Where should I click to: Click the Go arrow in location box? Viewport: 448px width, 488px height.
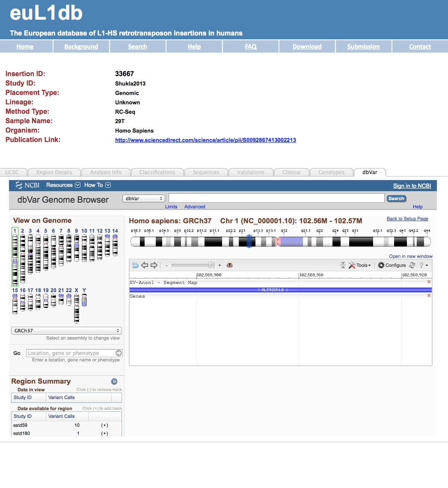pos(119,353)
